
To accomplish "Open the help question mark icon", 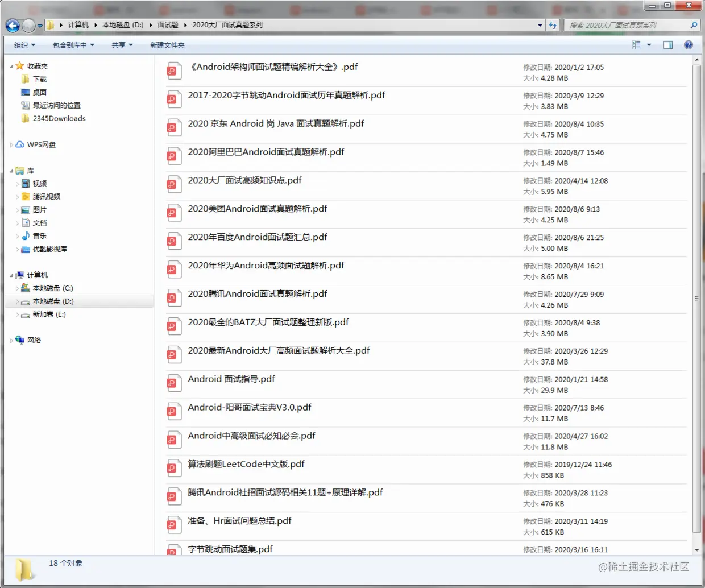I will point(689,45).
